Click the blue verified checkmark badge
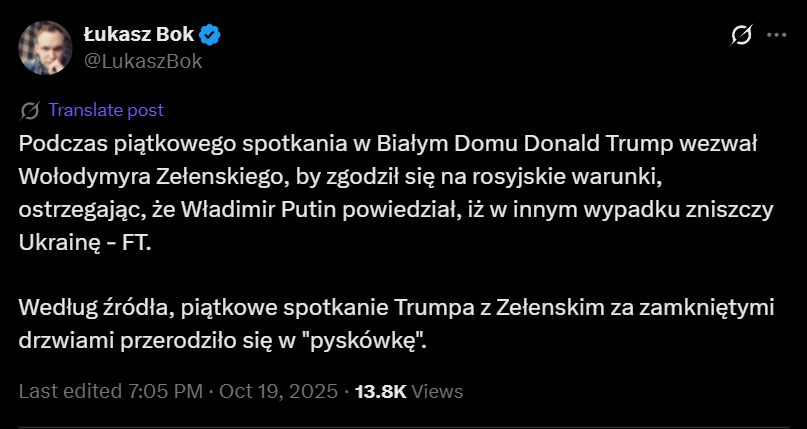The image size is (807, 429). (x=210, y=36)
